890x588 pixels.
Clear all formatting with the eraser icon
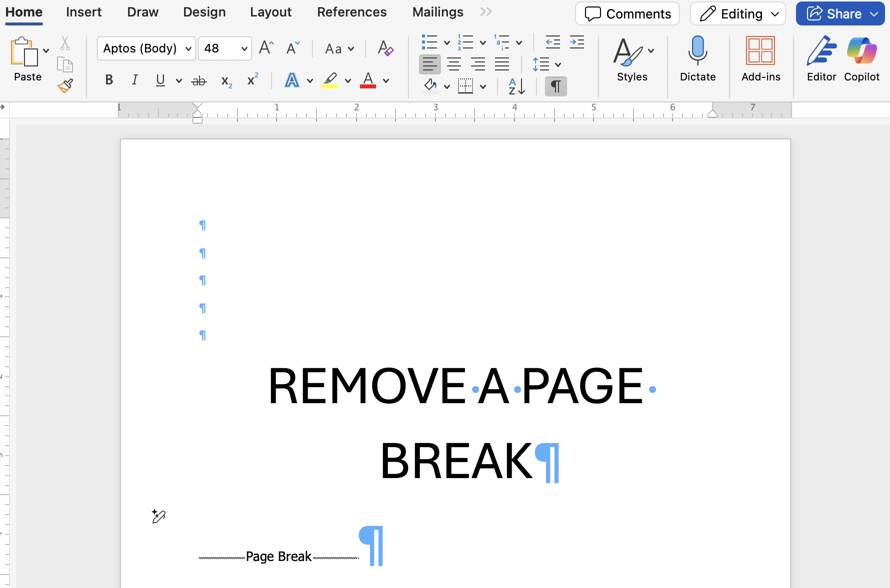click(385, 48)
